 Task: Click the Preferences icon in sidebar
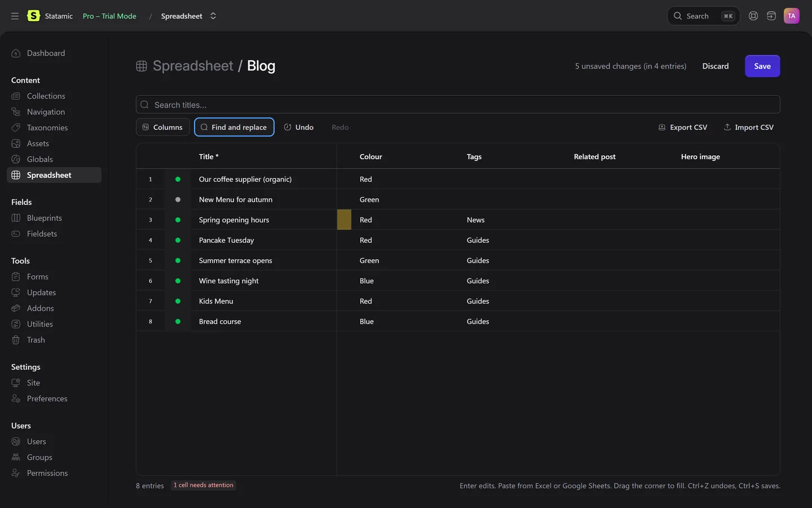point(16,398)
